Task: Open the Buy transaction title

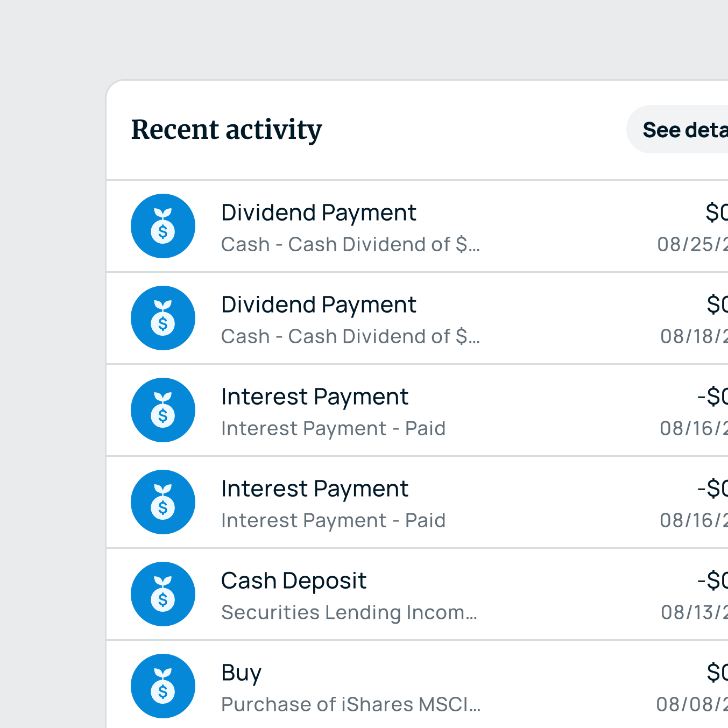Action: tap(241, 673)
